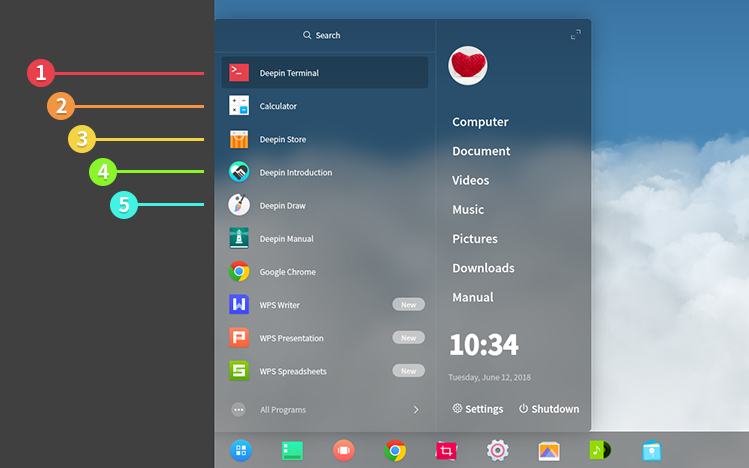Click the Search field

(x=323, y=35)
